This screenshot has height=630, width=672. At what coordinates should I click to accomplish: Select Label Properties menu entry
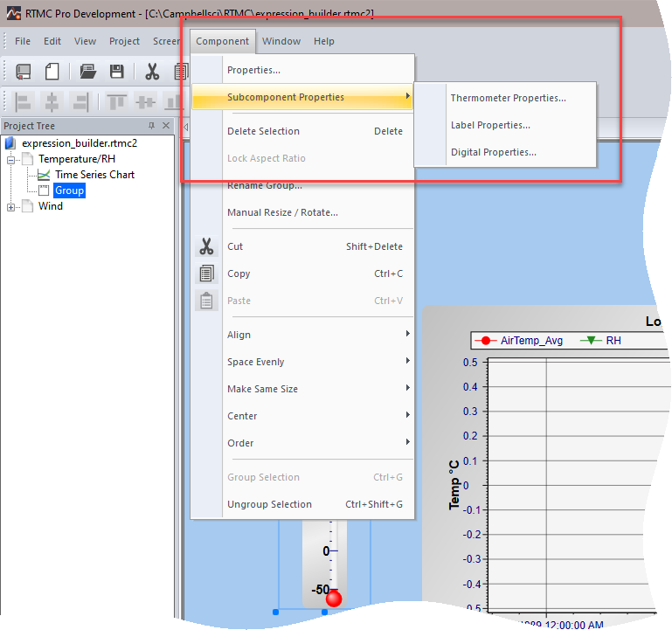pos(490,125)
